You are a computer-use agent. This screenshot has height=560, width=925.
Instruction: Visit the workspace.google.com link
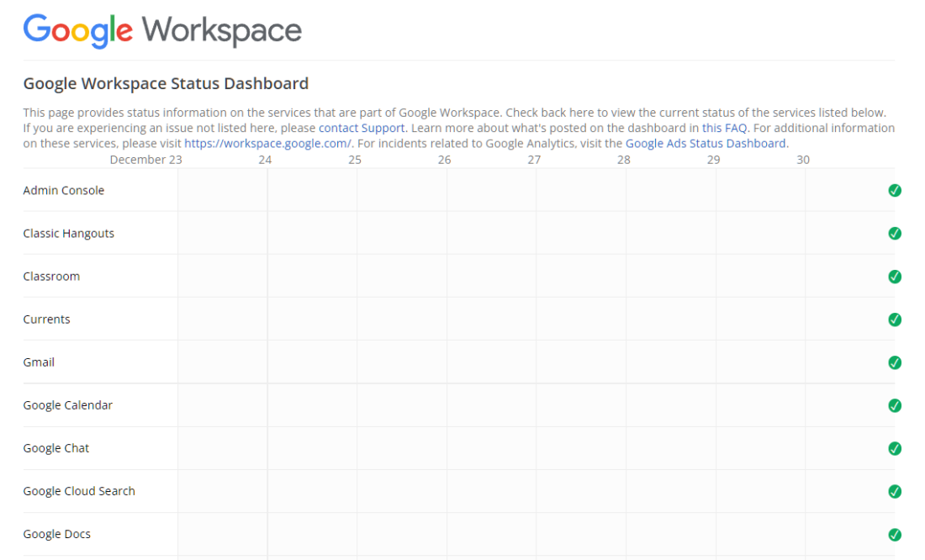click(x=267, y=143)
